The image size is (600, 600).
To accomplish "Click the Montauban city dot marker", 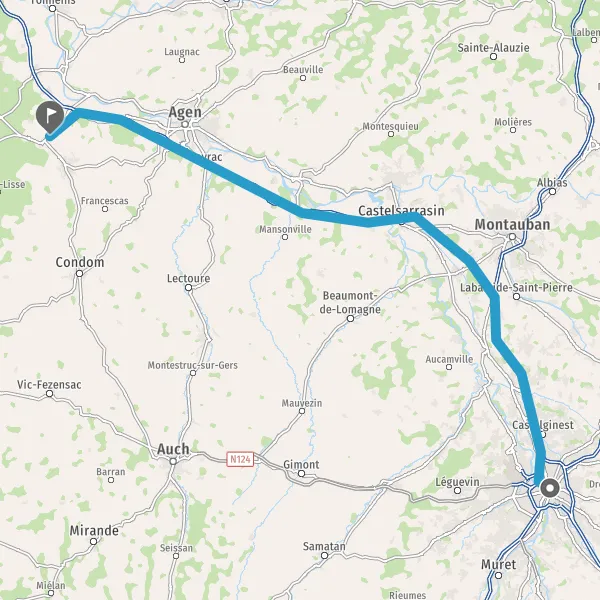I will [512, 237].
